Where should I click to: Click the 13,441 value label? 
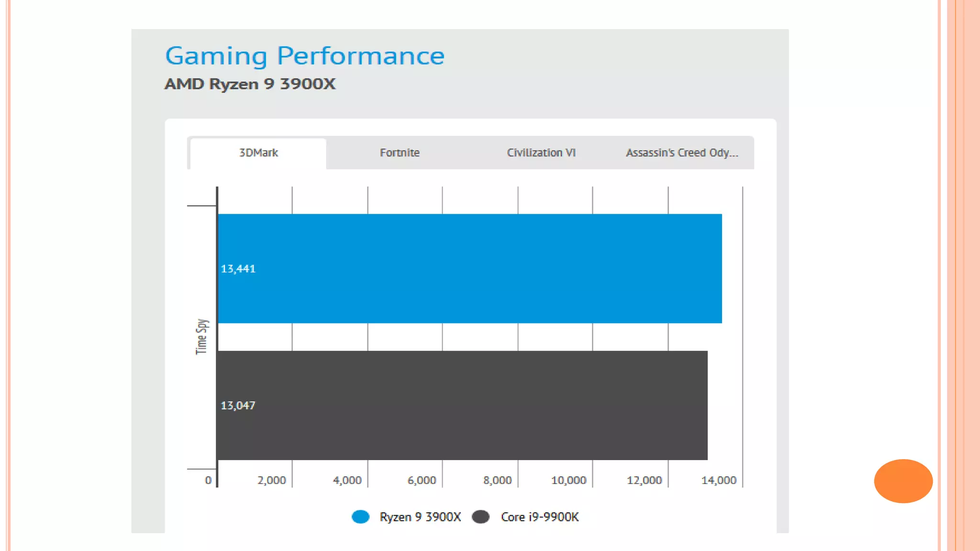238,269
